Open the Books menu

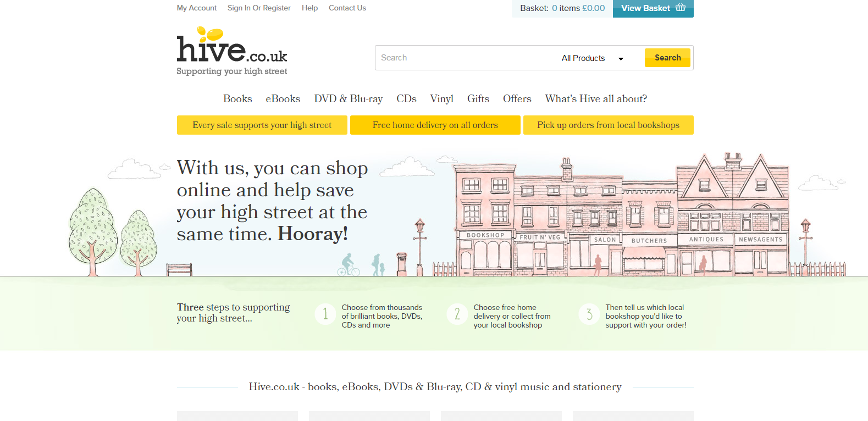coord(237,99)
